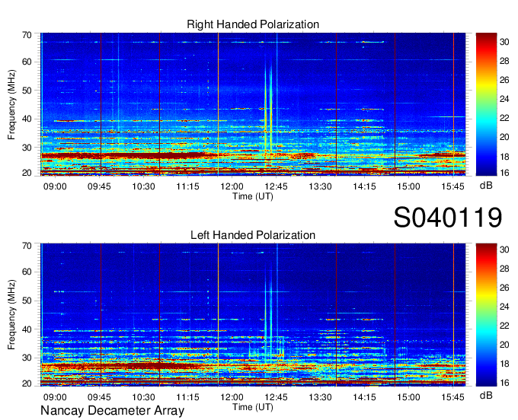Click the 40 frequency tick on upper plot
Viewport: 518px width, 420px height.
coord(27,119)
